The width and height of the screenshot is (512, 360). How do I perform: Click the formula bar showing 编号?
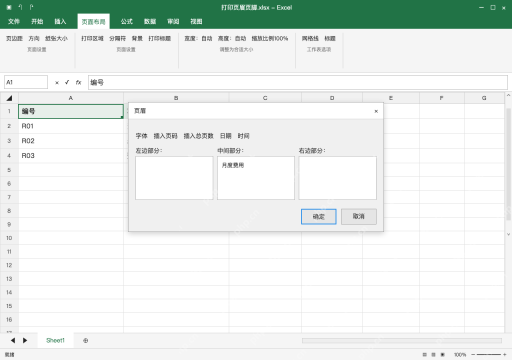[298, 82]
